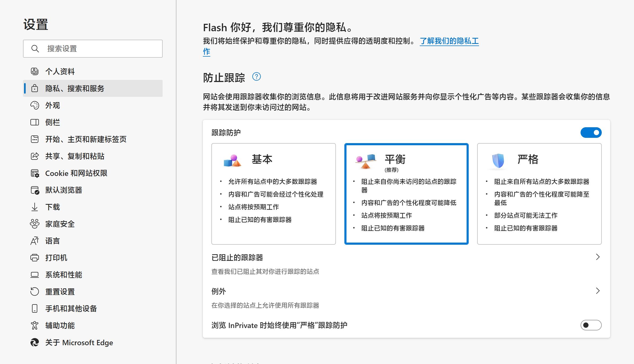Click the sidebar panel icon beside 侧栏

click(35, 122)
